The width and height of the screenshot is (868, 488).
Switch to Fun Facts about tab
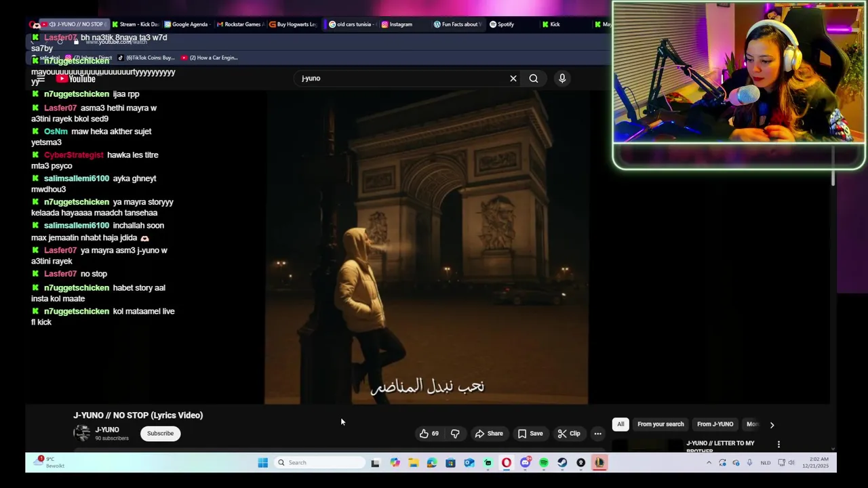[457, 24]
